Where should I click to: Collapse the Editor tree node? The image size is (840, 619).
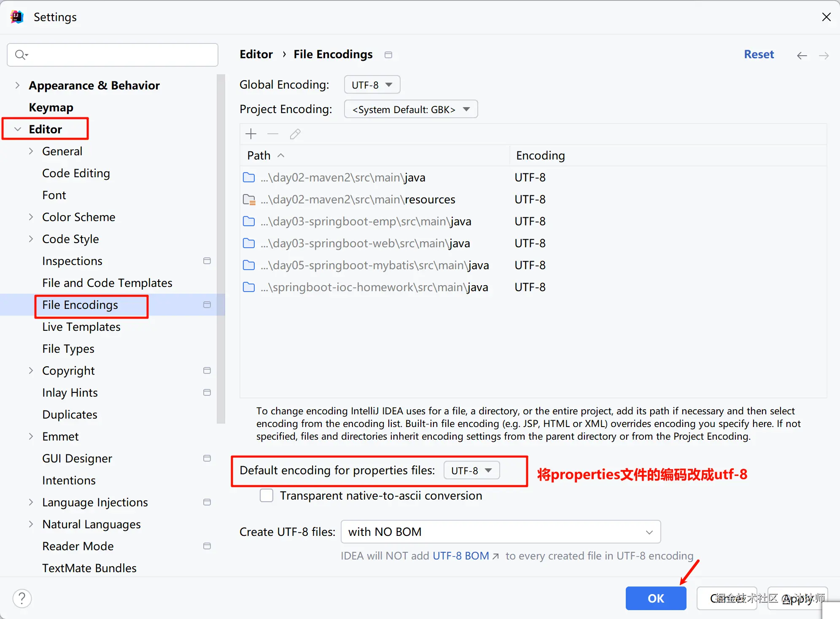17,129
